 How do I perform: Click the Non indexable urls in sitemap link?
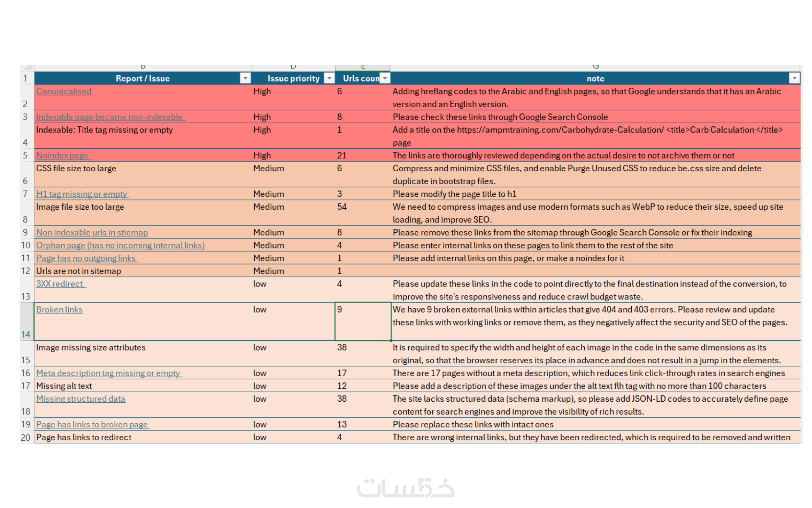coord(92,233)
